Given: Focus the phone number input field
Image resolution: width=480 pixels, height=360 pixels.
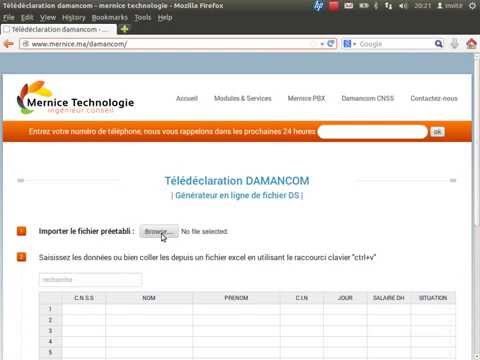Looking at the screenshot, I should coord(372,132).
